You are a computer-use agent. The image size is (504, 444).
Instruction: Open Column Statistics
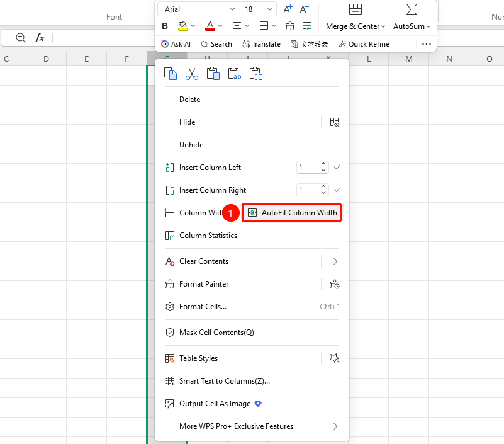252,236
